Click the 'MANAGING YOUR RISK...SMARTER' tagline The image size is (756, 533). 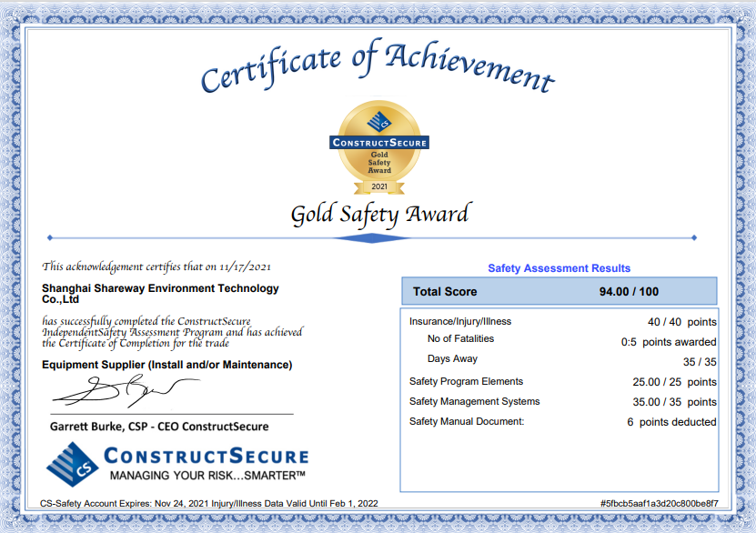click(207, 476)
